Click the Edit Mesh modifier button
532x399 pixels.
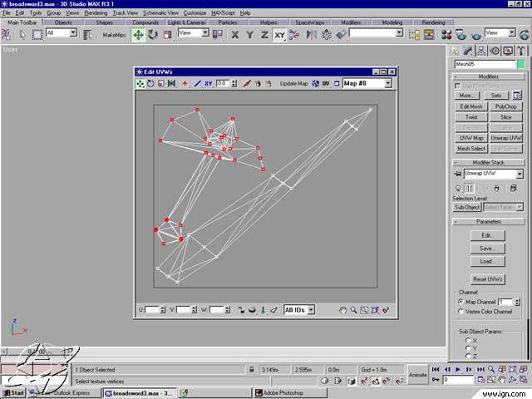point(471,106)
